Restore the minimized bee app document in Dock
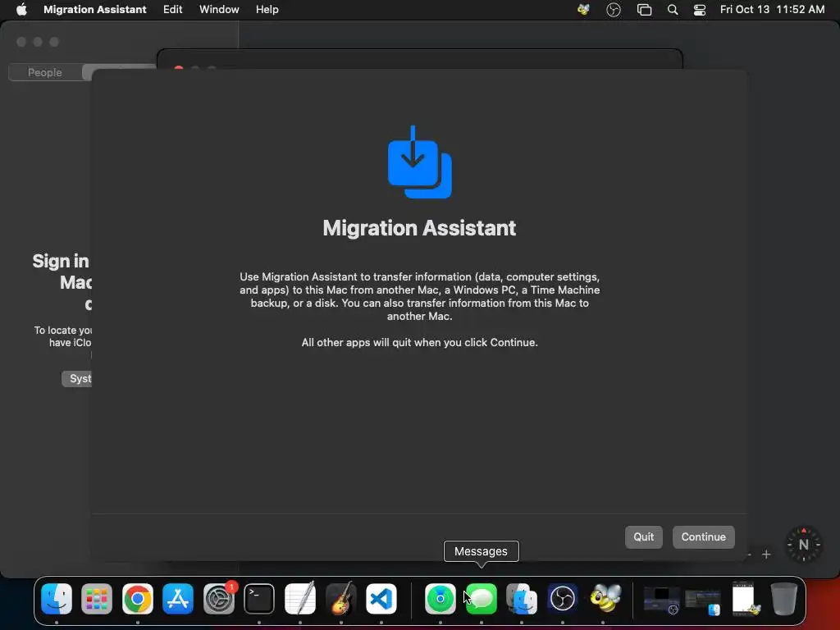840x630 pixels. [745, 598]
